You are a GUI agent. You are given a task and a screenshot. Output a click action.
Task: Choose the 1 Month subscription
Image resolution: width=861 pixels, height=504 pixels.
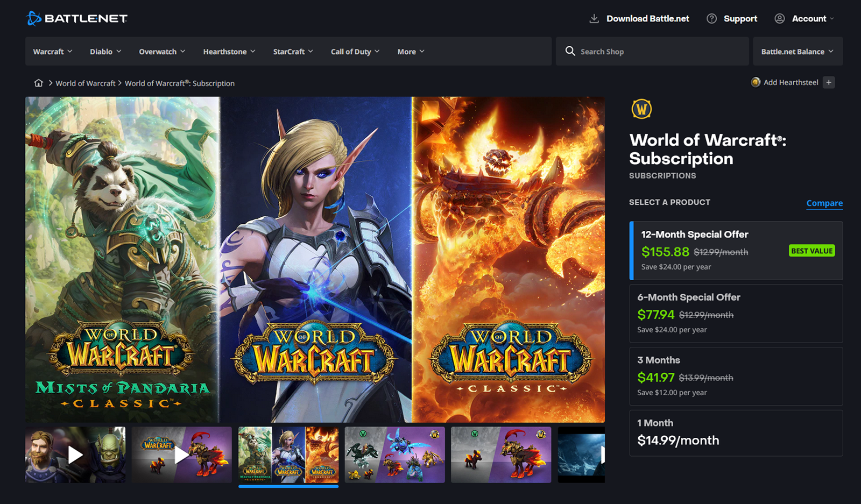point(736,433)
